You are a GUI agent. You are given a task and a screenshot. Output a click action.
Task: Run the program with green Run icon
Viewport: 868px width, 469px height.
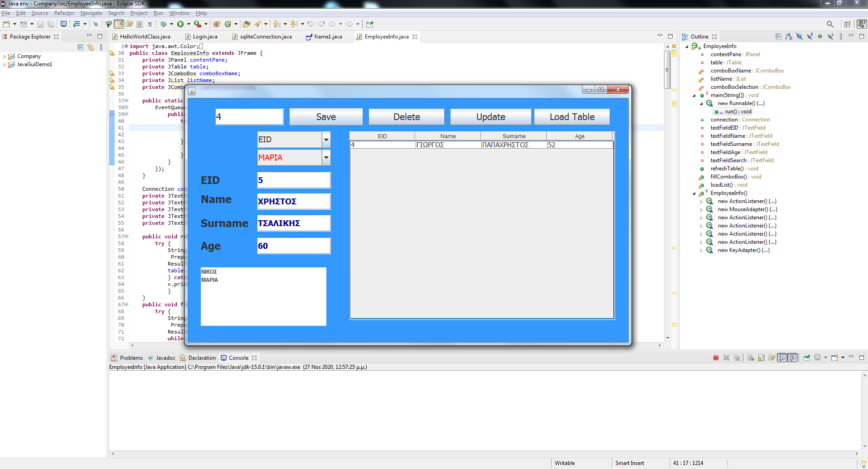coord(180,24)
